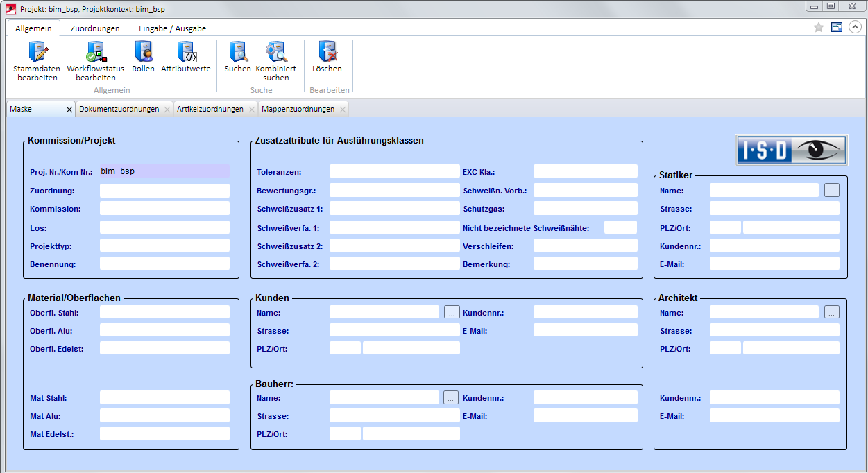The height and width of the screenshot is (473, 868).
Task: Close the Artikelzuordnungen tab
Action: [251, 110]
